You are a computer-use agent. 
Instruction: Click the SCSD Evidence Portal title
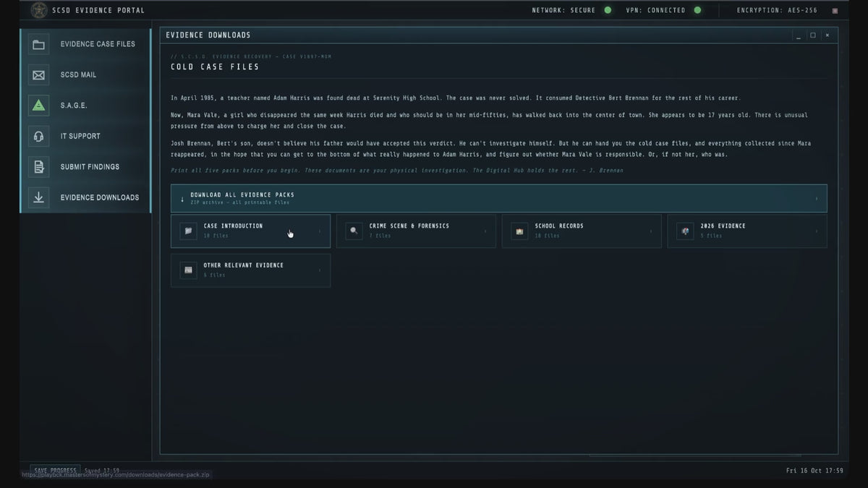pos(98,10)
